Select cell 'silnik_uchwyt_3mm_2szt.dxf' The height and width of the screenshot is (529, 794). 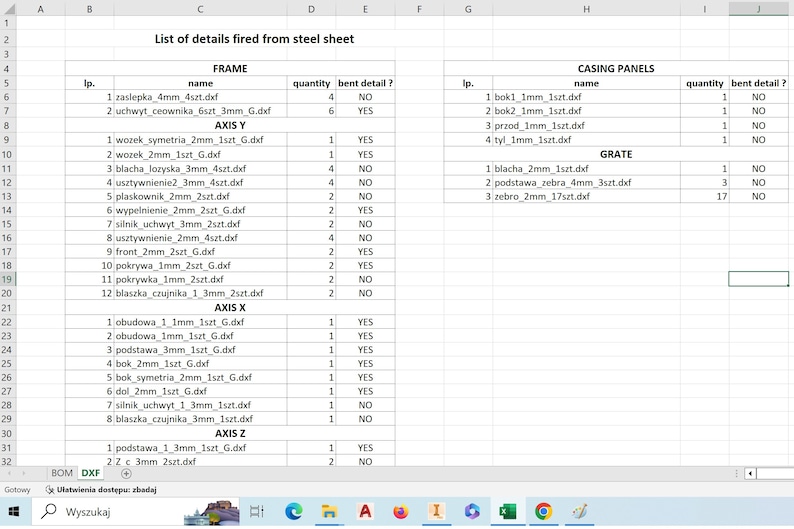coord(200,224)
